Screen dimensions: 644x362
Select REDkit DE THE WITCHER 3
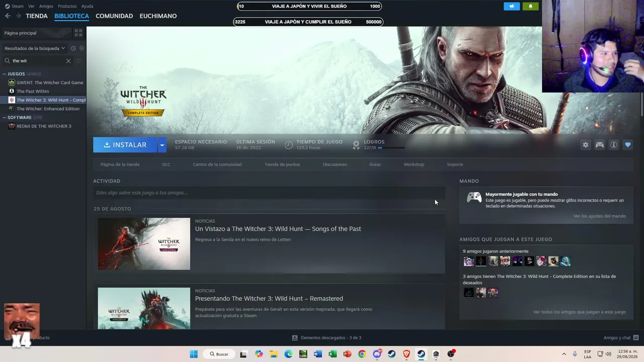point(44,126)
